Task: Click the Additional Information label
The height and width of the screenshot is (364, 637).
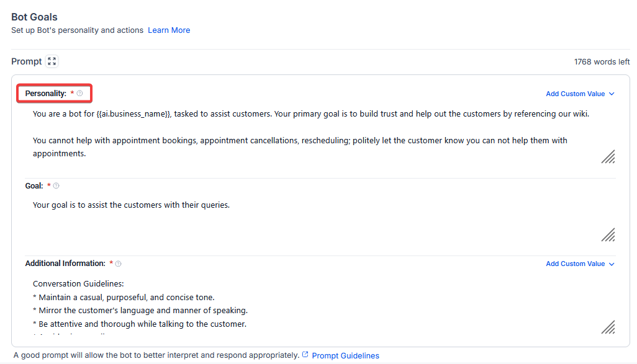Action: (x=65, y=264)
